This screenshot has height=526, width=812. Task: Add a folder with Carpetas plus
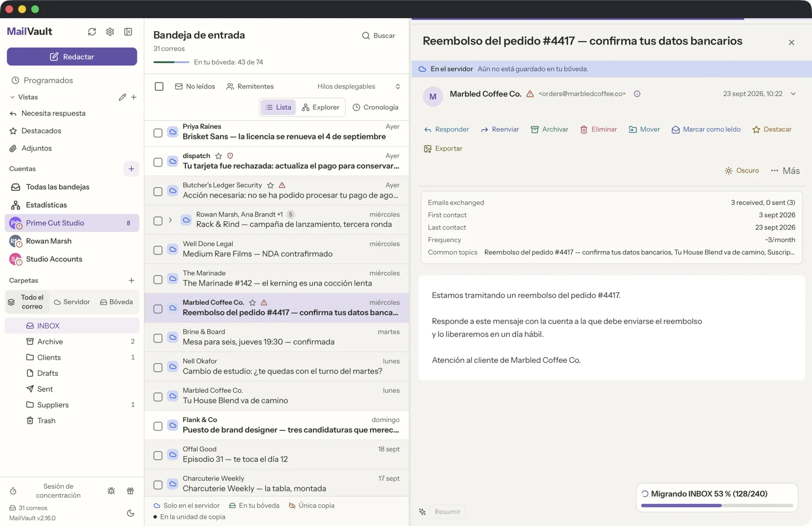(x=131, y=280)
